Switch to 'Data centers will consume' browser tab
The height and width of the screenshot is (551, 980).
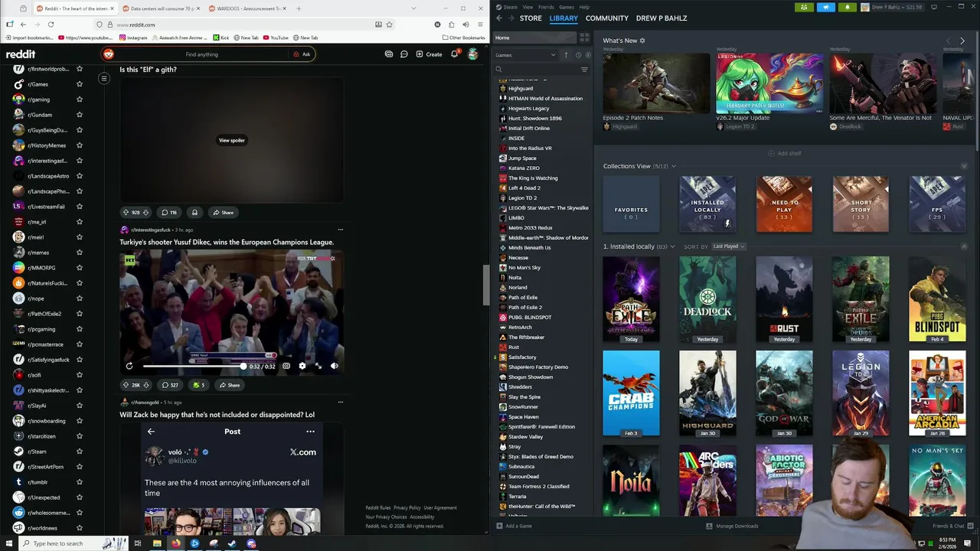pos(162,8)
